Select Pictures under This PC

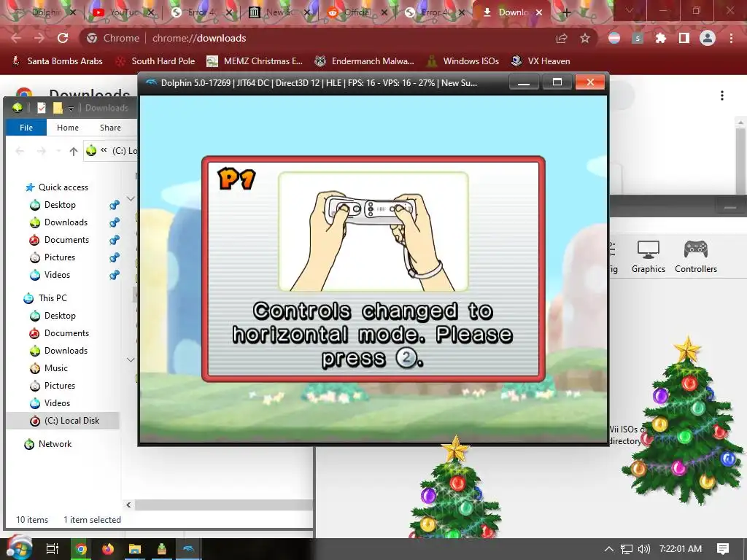60,386
